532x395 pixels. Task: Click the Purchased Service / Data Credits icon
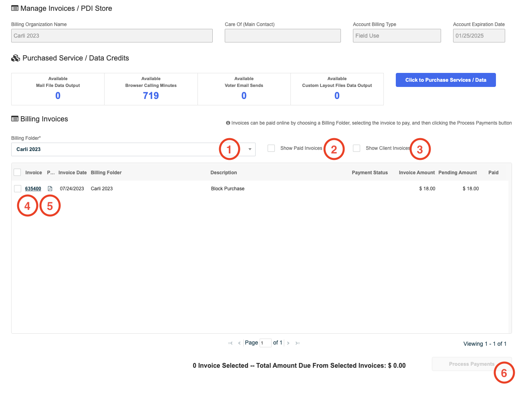click(15, 58)
